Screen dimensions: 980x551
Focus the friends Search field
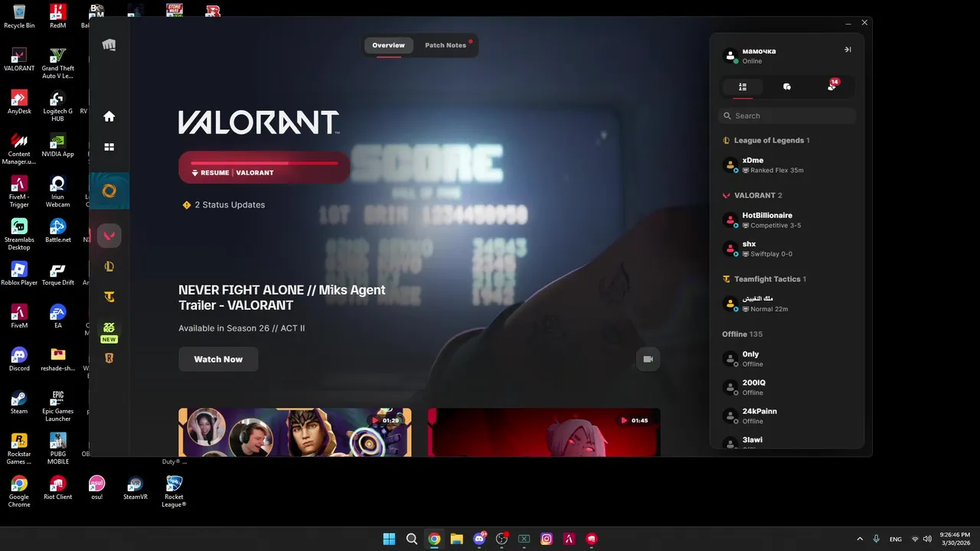click(x=787, y=116)
